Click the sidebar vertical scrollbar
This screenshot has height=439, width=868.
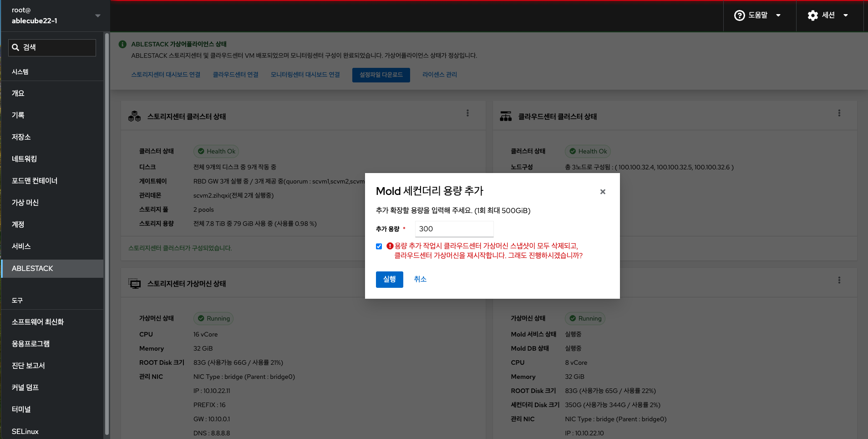[x=107, y=234]
